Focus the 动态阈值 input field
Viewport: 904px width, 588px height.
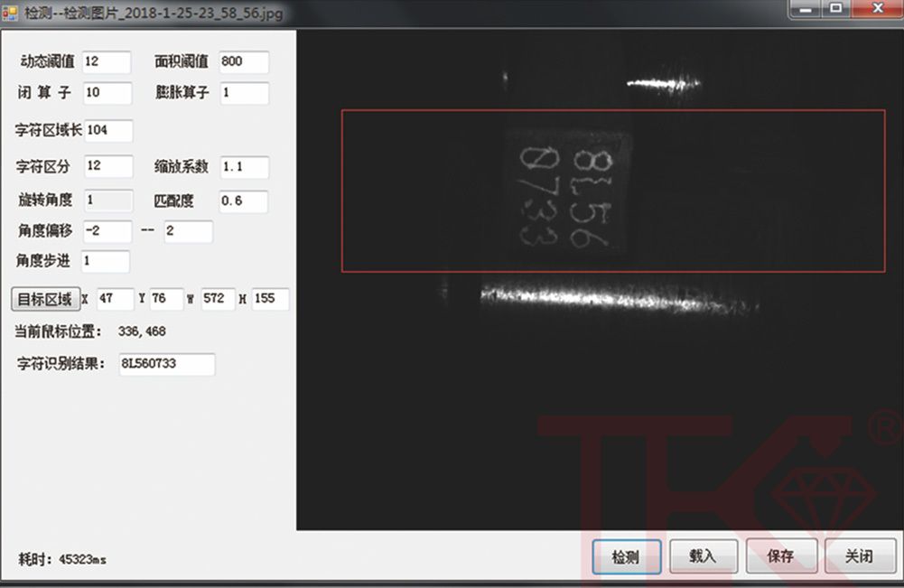107,62
